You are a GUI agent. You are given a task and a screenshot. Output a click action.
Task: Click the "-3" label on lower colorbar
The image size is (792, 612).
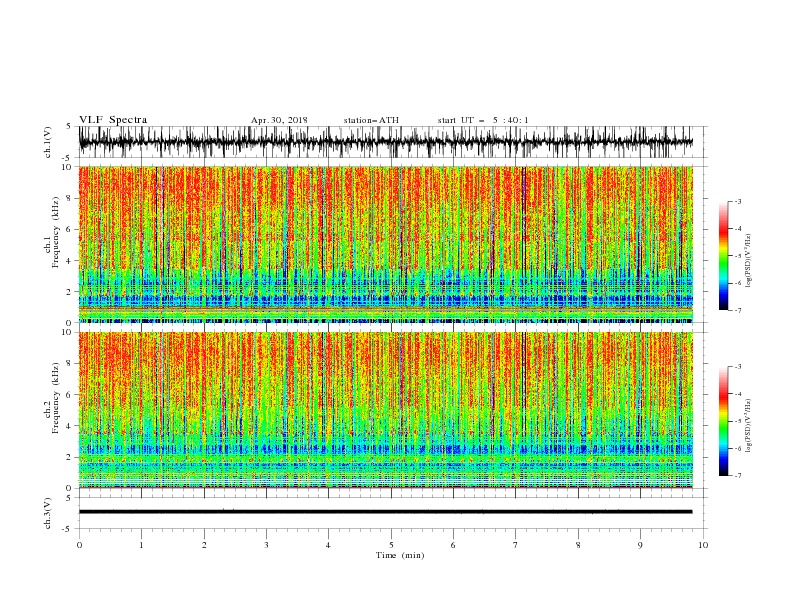(x=737, y=367)
